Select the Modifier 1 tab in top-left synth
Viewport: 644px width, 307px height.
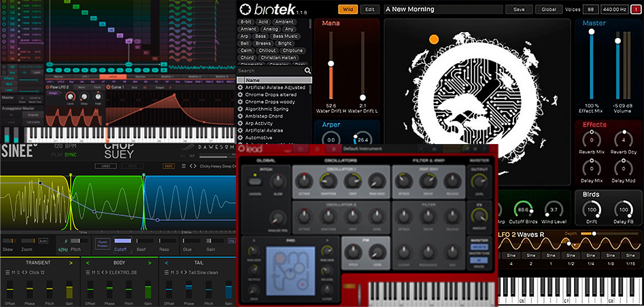click(167, 77)
